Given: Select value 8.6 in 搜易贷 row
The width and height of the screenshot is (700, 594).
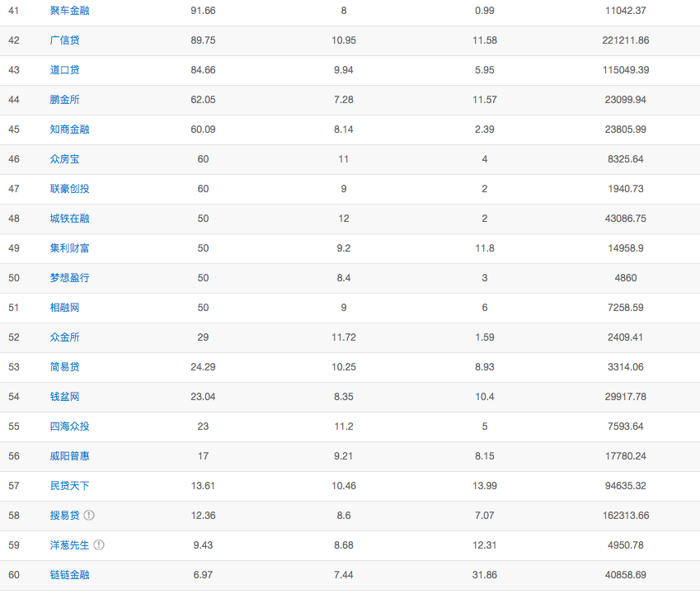Looking at the screenshot, I should 344,516.
